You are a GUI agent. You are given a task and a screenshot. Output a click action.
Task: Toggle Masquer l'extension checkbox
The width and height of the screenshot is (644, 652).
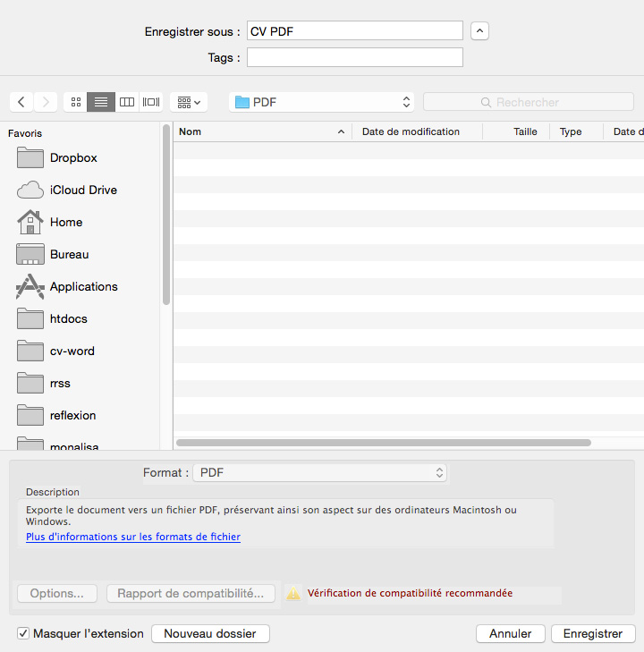pos(23,634)
